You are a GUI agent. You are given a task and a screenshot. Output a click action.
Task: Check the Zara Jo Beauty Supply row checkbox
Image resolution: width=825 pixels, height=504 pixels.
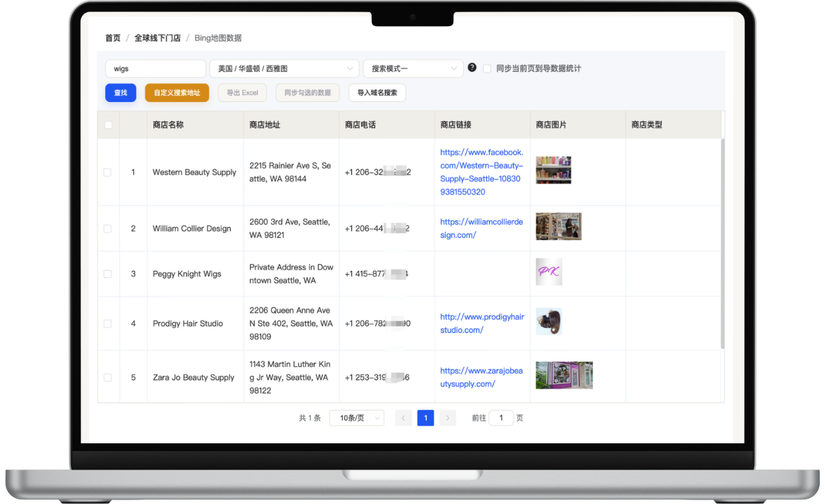(107, 378)
